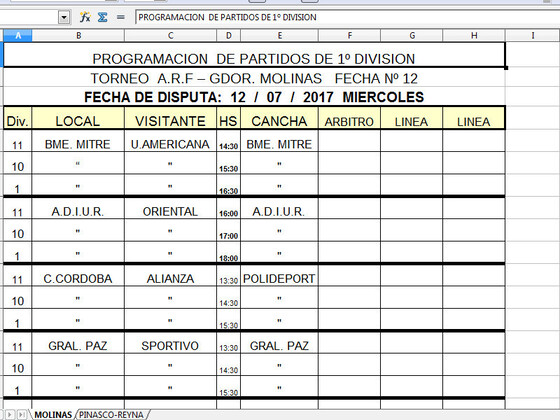Click the HS header cell
The height and width of the screenshot is (420, 560).
pyautogui.click(x=229, y=118)
